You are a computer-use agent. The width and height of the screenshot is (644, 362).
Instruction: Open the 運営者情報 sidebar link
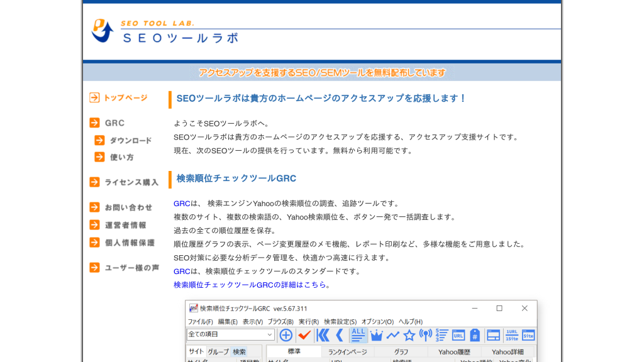click(118, 225)
